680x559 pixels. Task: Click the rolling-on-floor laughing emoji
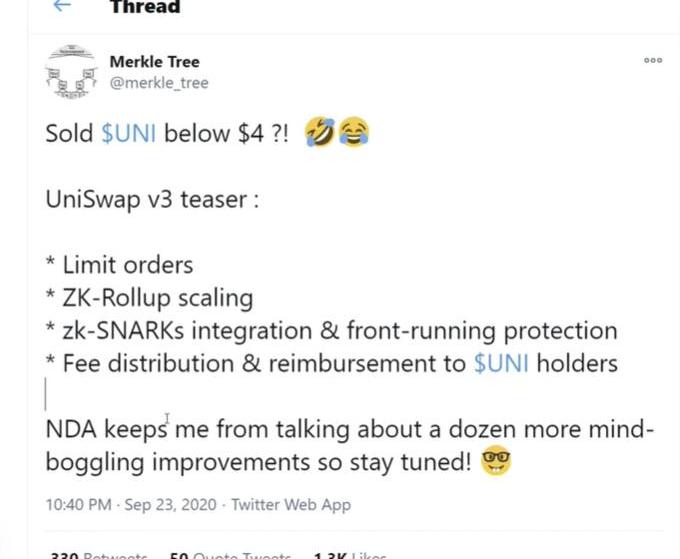click(322, 133)
